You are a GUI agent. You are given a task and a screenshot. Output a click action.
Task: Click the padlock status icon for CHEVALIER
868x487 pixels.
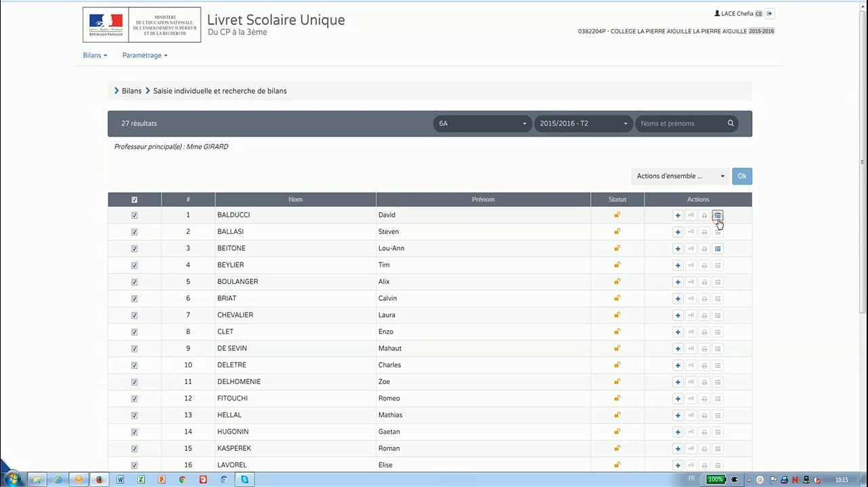[617, 315]
